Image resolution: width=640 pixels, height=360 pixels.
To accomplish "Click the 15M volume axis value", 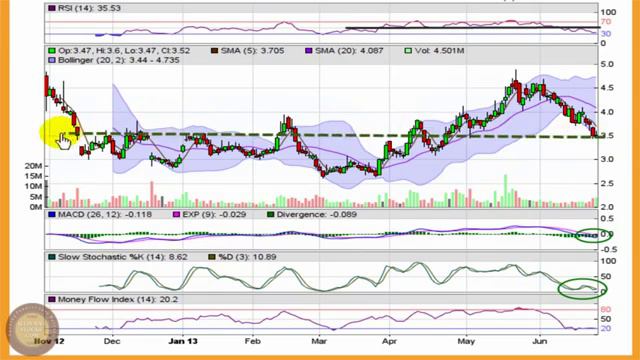I will (33, 176).
